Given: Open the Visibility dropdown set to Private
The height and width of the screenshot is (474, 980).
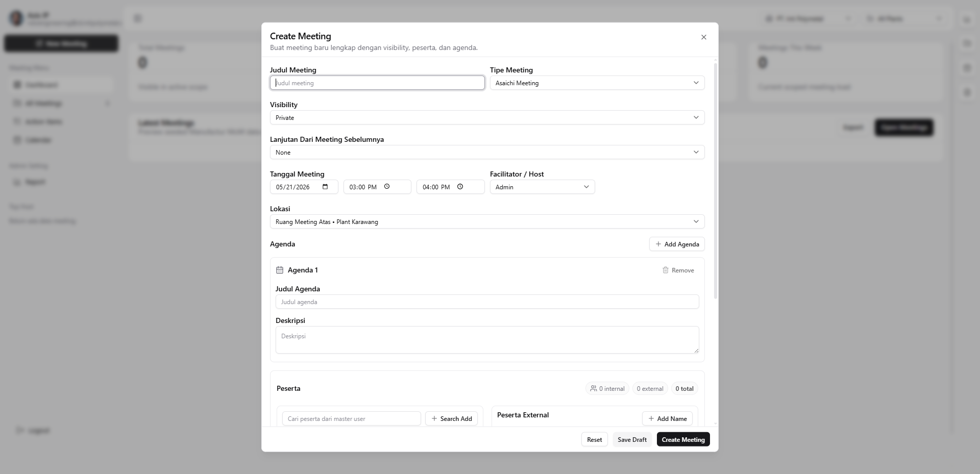Looking at the screenshot, I should (x=487, y=117).
